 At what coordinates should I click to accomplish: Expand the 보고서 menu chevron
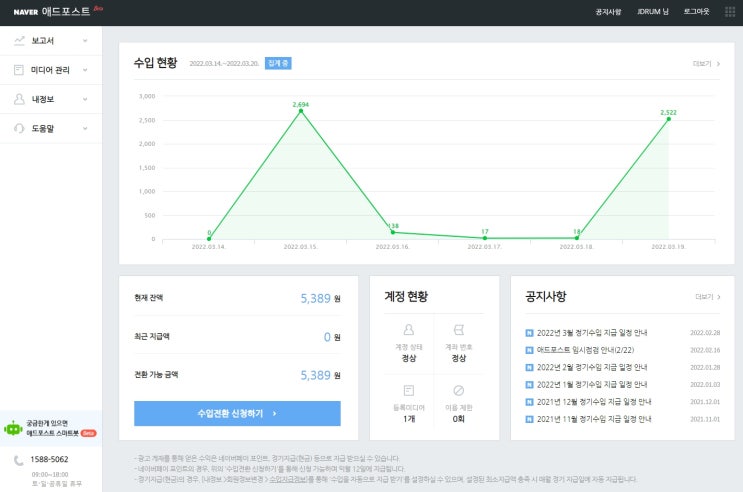(85, 41)
